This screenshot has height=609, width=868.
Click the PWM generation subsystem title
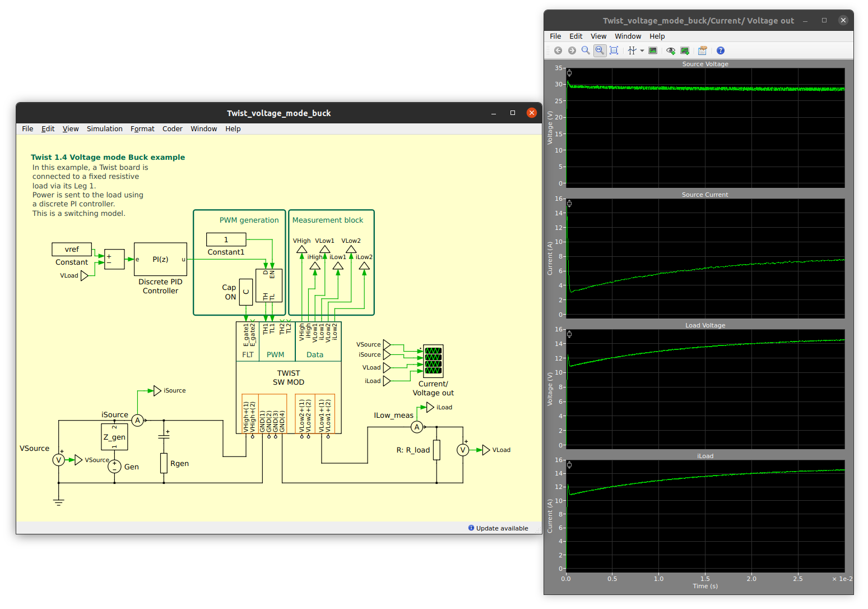[x=249, y=220]
